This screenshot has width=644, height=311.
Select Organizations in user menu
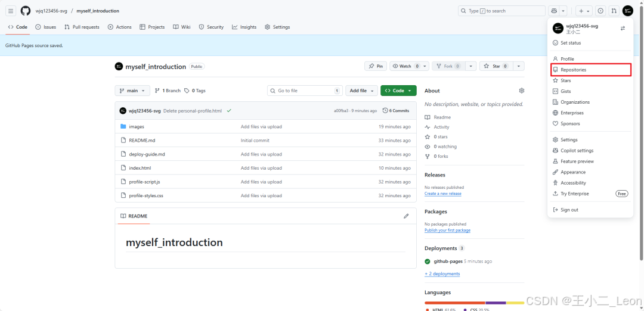point(590,102)
